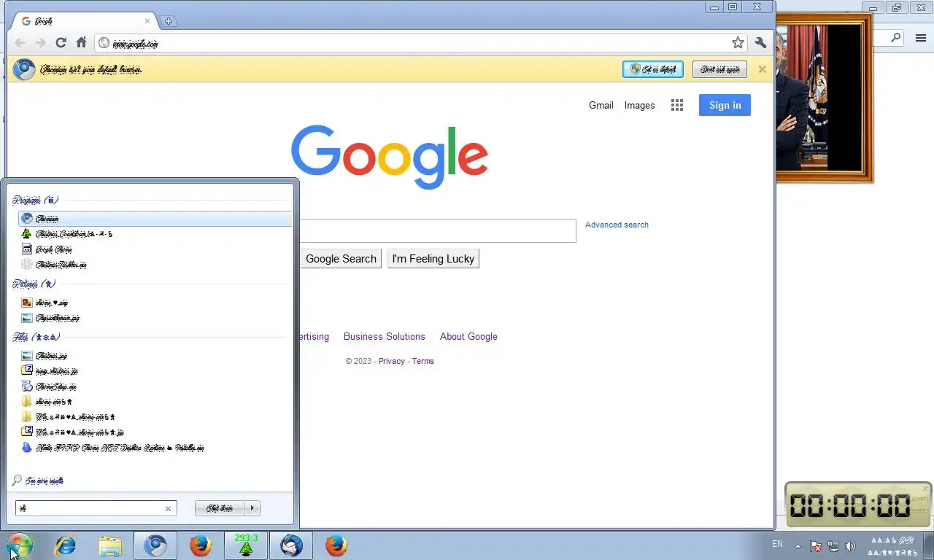Set Chromium as the default browser

coord(653,69)
